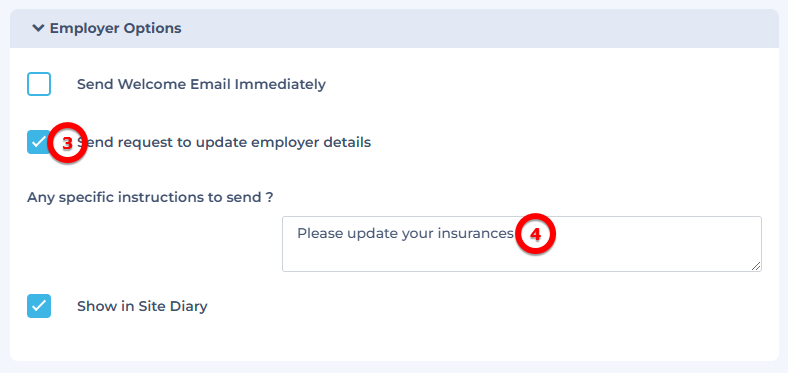
Task: Click the Any specific instructions to send label
Action: coord(150,197)
